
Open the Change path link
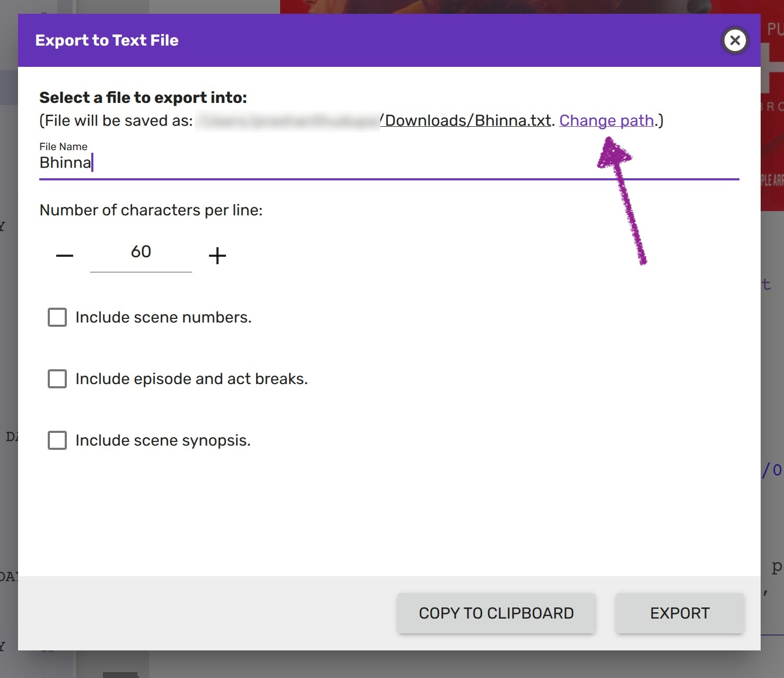coord(606,120)
